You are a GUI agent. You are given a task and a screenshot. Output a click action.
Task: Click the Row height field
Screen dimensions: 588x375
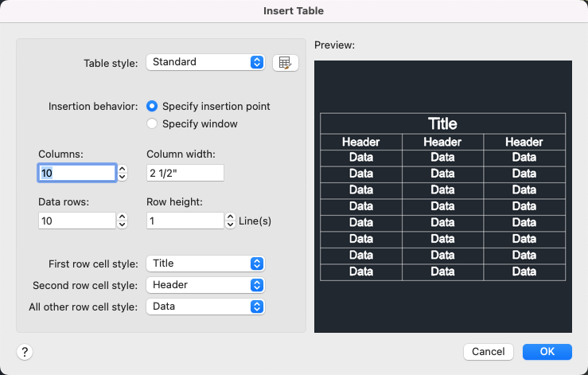tap(185, 221)
